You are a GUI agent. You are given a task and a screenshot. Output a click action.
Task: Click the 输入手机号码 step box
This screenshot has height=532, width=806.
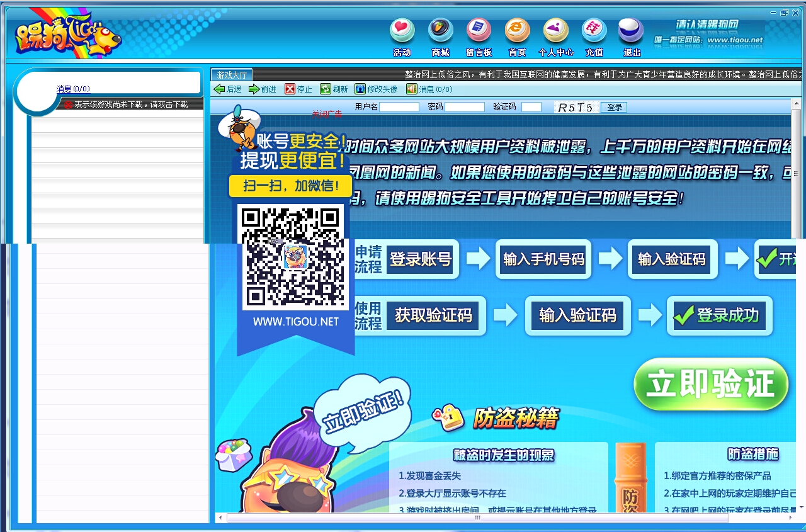click(543, 259)
